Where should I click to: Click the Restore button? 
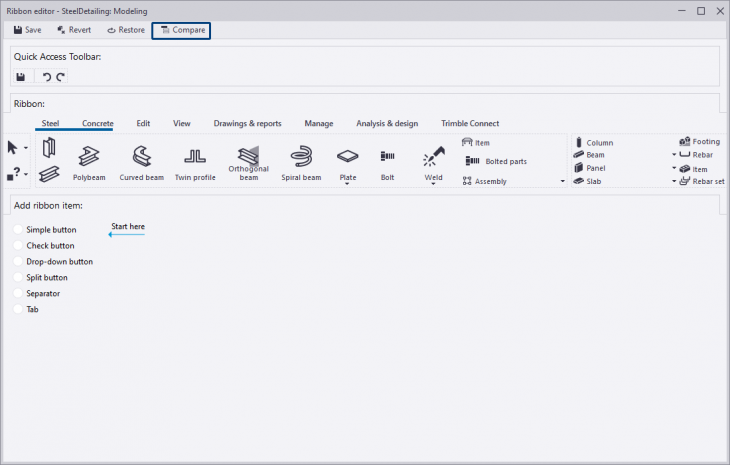[126, 30]
